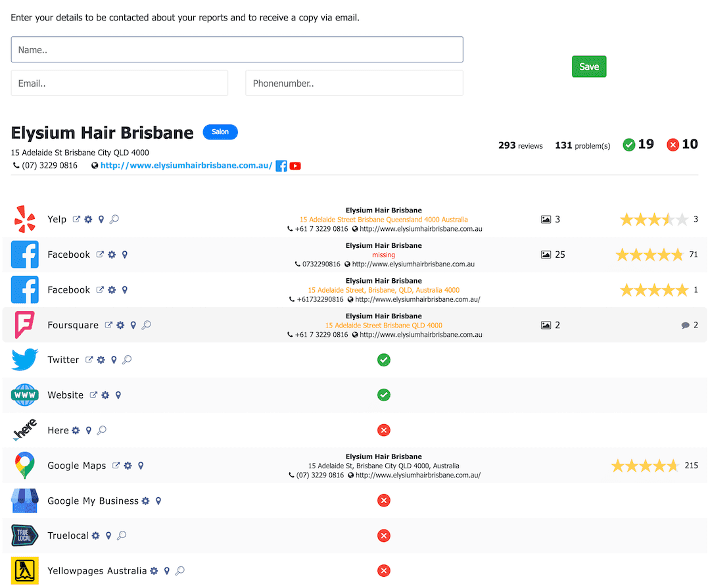Click gear icon in Facebook row with 71 reviews
Screen dimensions: 710x588
112,255
